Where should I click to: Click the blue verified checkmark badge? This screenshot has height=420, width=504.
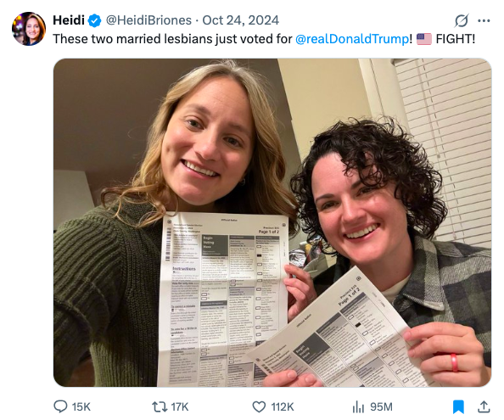(x=94, y=20)
